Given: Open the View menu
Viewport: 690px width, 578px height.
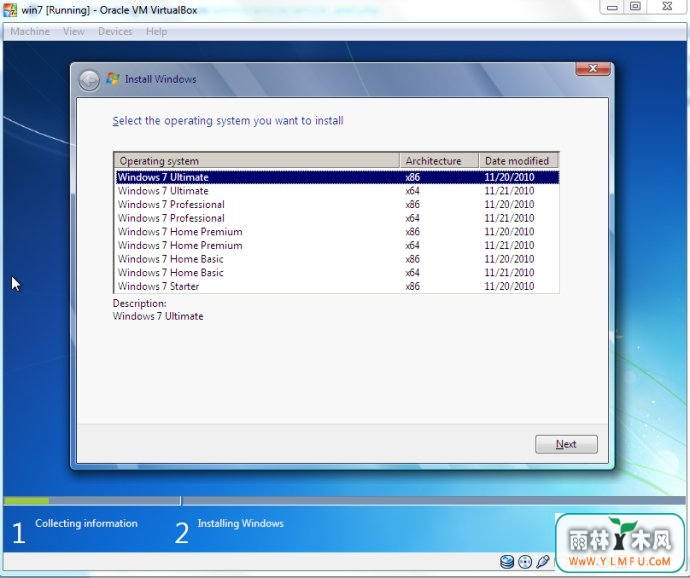Looking at the screenshot, I should 73,32.
